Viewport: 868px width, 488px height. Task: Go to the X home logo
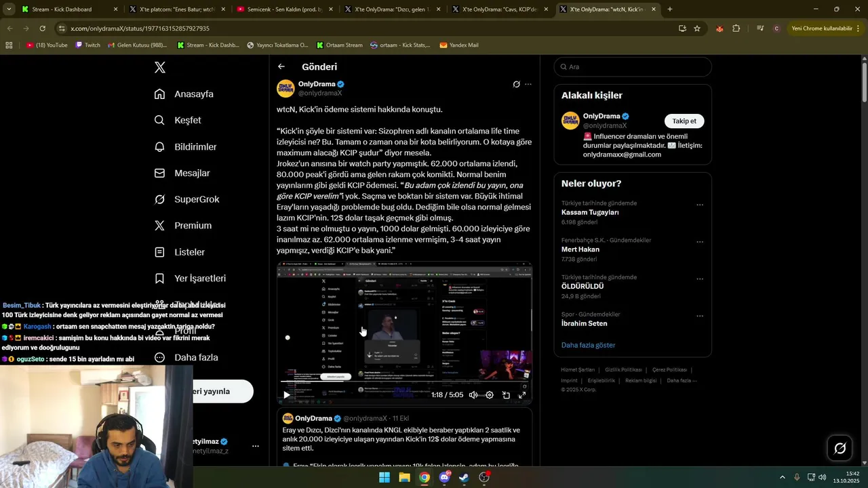click(x=160, y=67)
